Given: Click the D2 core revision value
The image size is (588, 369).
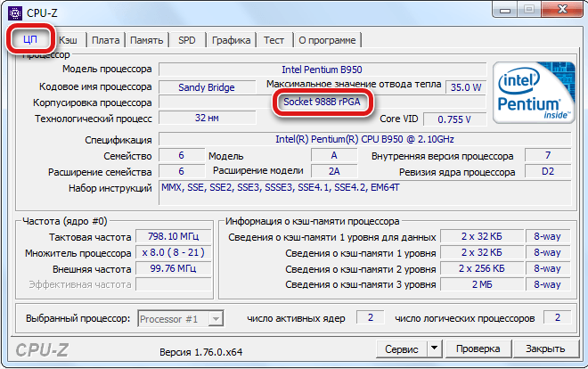Looking at the screenshot, I should 548,171.
